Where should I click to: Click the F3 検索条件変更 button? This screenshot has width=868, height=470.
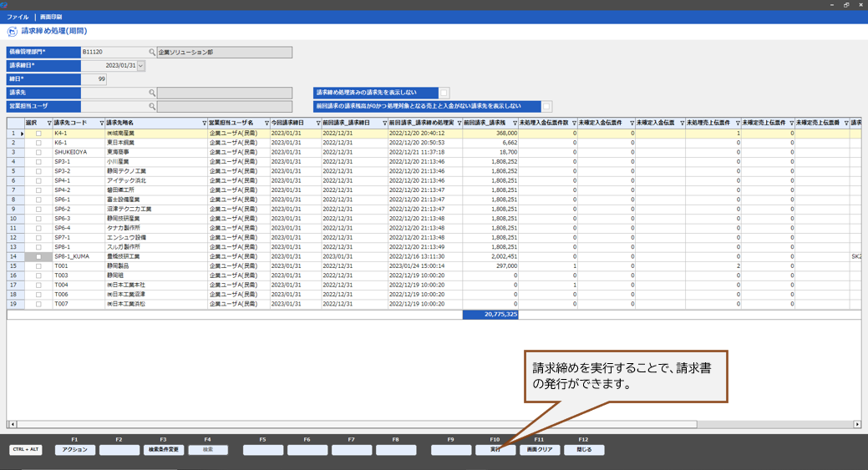pos(163,450)
